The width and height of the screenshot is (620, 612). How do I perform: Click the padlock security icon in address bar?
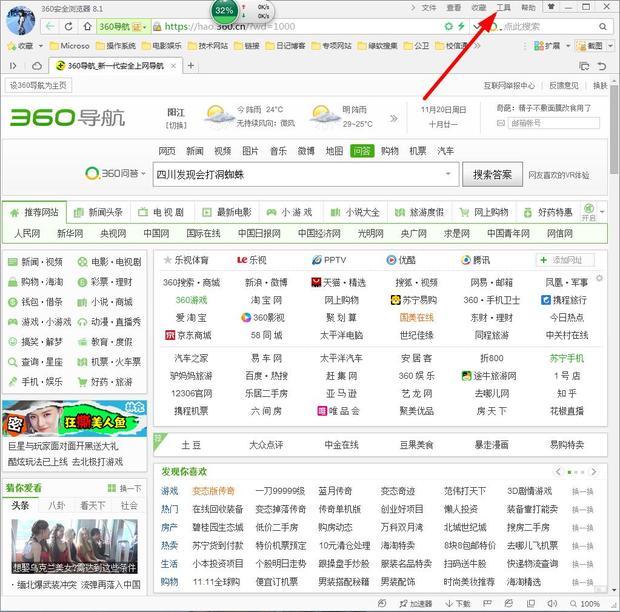157,26
